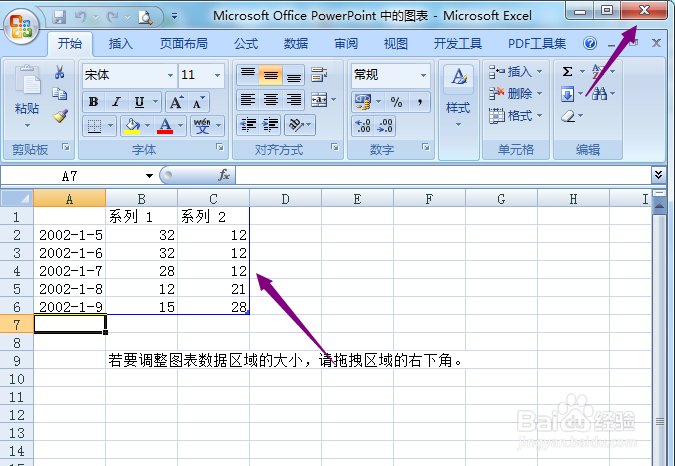Click the vertical scrollbar up arrow

coord(659,206)
